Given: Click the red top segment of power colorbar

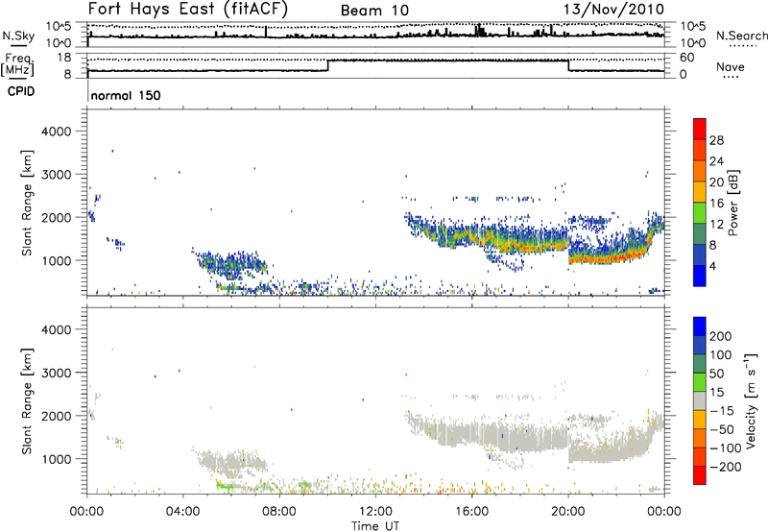Looking at the screenshot, I should click(x=700, y=129).
